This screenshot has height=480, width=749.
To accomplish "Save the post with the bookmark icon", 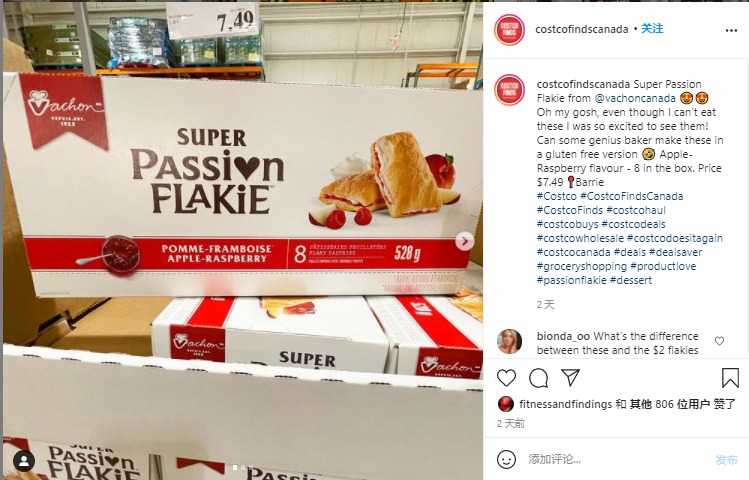I will coord(730,378).
